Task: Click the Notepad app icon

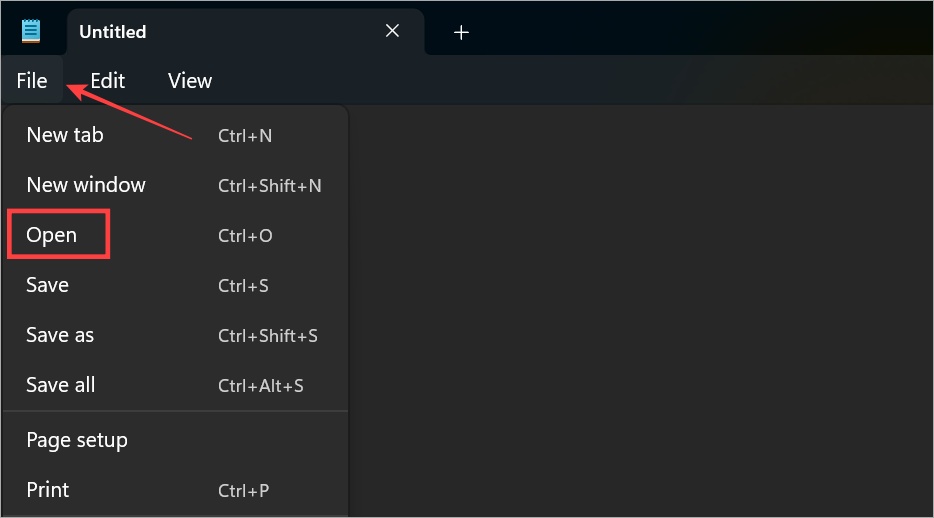Action: coord(30,32)
